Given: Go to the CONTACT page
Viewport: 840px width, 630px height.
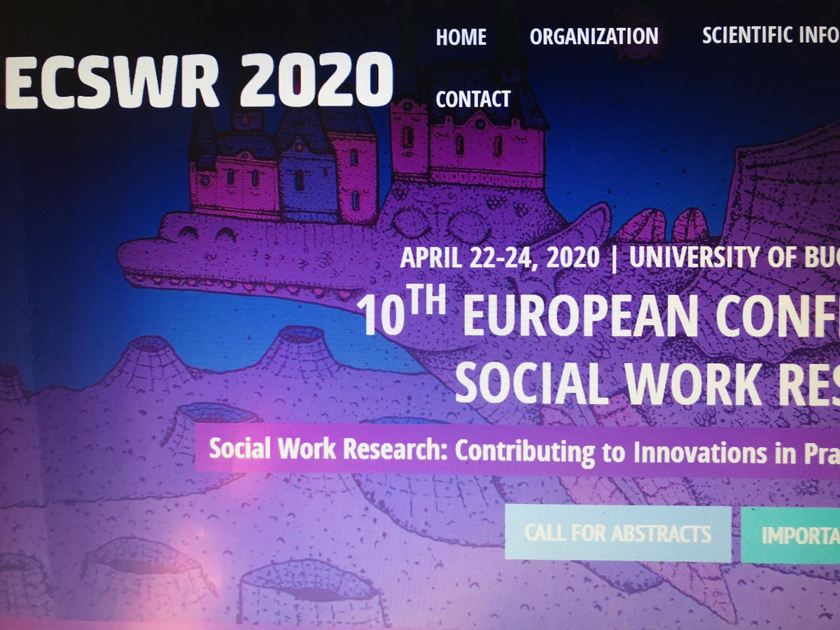Looking at the screenshot, I should 473,99.
